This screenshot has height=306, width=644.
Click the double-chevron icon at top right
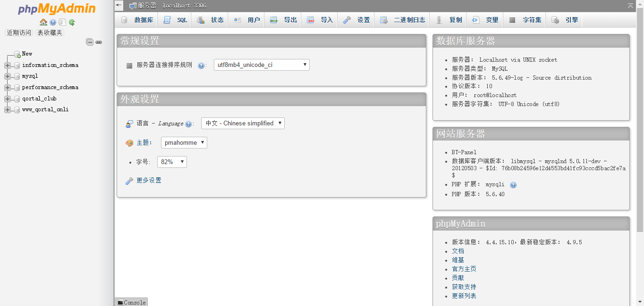(x=630, y=6)
